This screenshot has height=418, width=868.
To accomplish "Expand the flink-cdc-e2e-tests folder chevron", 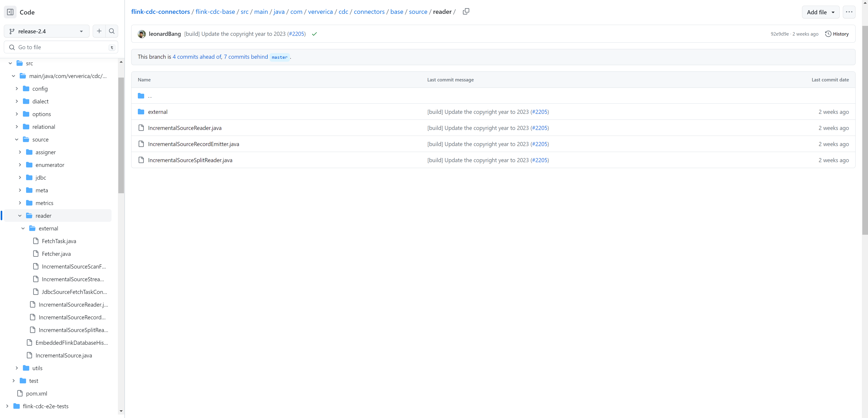I will pos(7,406).
